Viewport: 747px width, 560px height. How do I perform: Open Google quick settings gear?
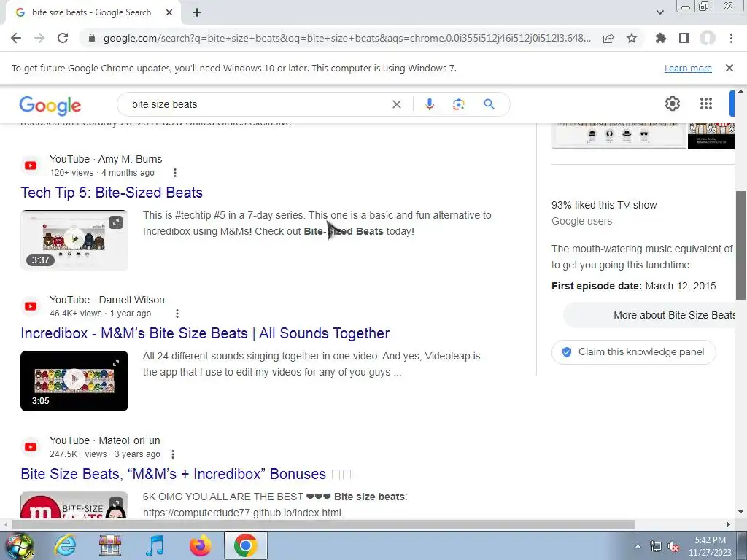[x=672, y=104]
